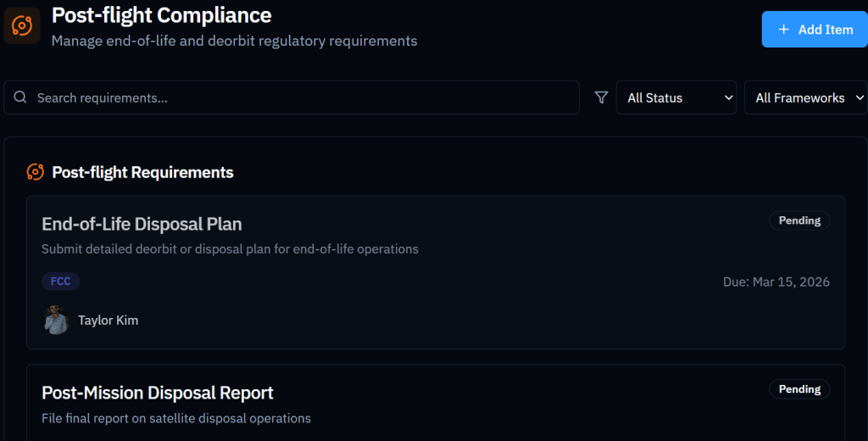Click Pending badge on Post-Mission Disposal Report
Viewport: 868px width, 441px height.
[798, 389]
